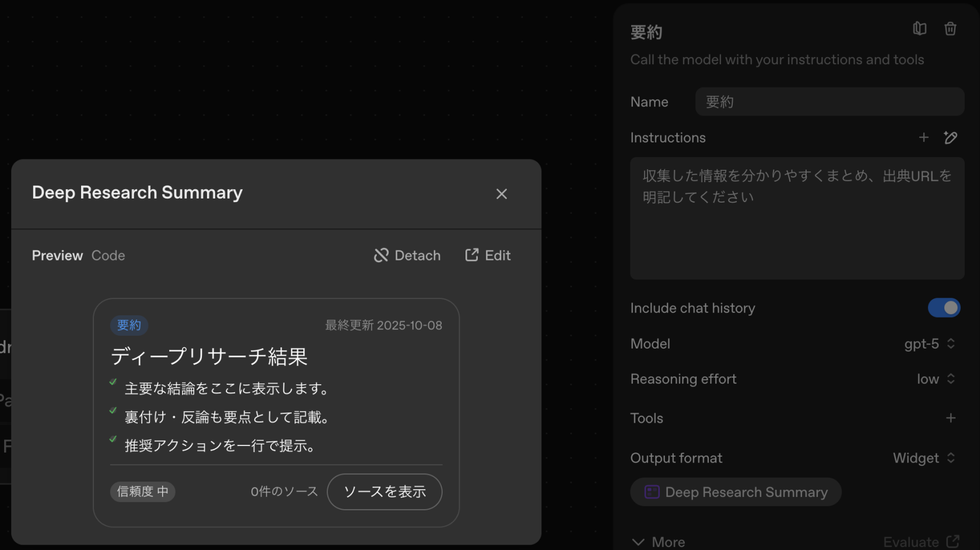
Task: Click Edit to open widget editor
Action: (488, 256)
